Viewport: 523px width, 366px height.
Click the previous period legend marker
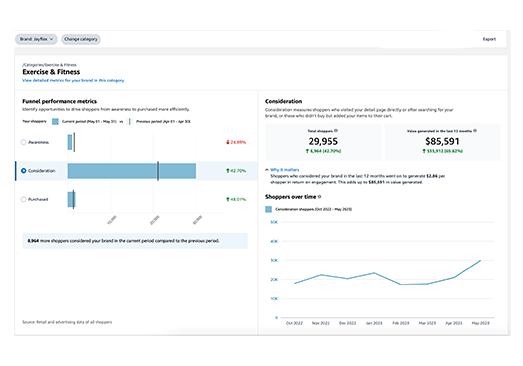point(129,121)
